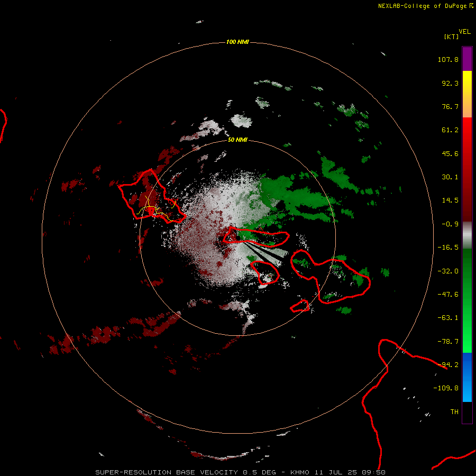Viewport: 476px width, 476px height.
Task: Select the 14.5 scale value
Action: coord(450,200)
